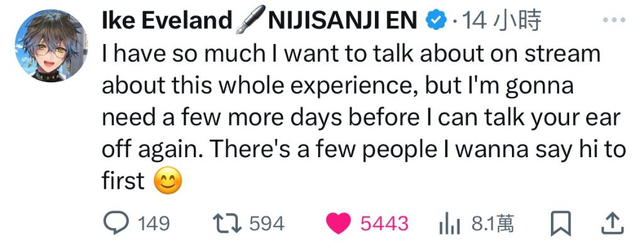Open Ike Eveland's profile avatar

[x=51, y=46]
